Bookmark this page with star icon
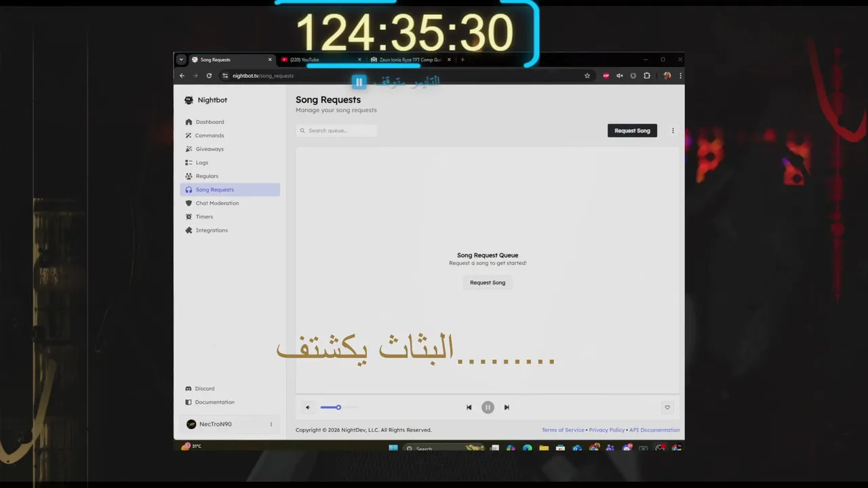This screenshot has width=868, height=488. pyautogui.click(x=587, y=76)
